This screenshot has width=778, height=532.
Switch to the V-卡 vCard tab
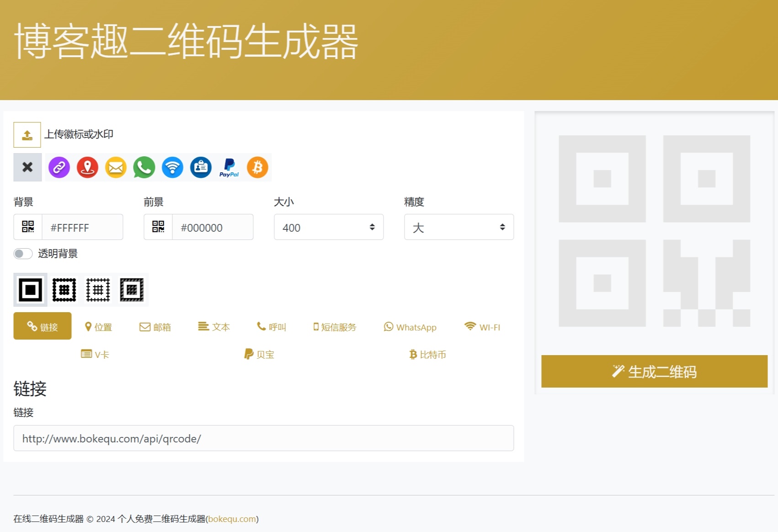pyautogui.click(x=95, y=354)
